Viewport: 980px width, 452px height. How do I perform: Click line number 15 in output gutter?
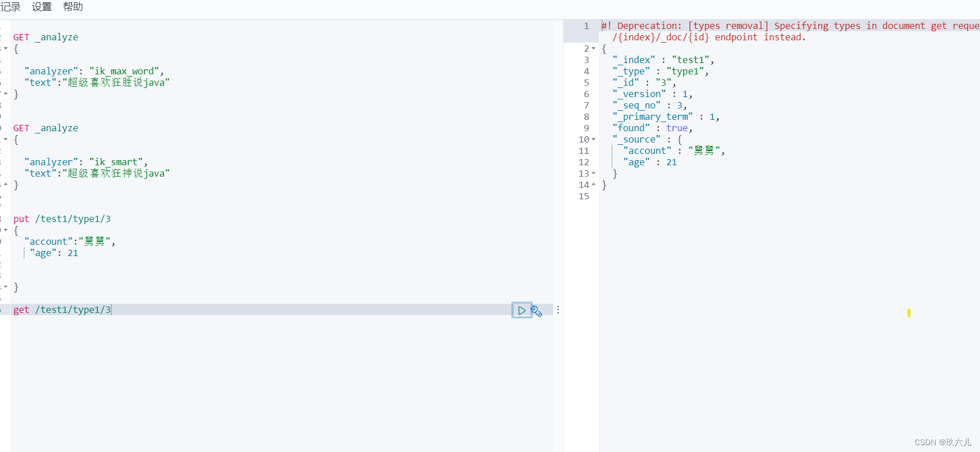click(584, 196)
